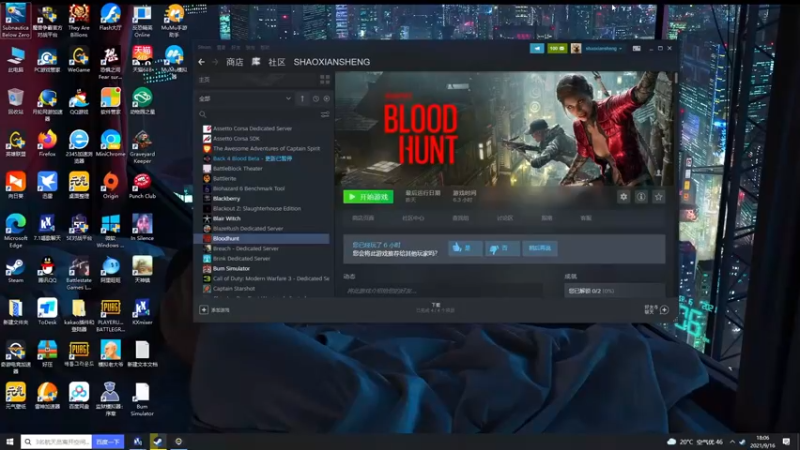The image size is (800, 450).
Task: Open the 商店 store tab
Action: tap(235, 62)
